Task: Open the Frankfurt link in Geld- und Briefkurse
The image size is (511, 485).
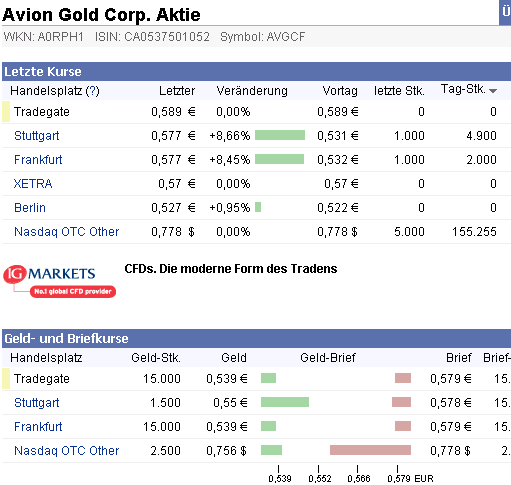Action: pos(38,427)
